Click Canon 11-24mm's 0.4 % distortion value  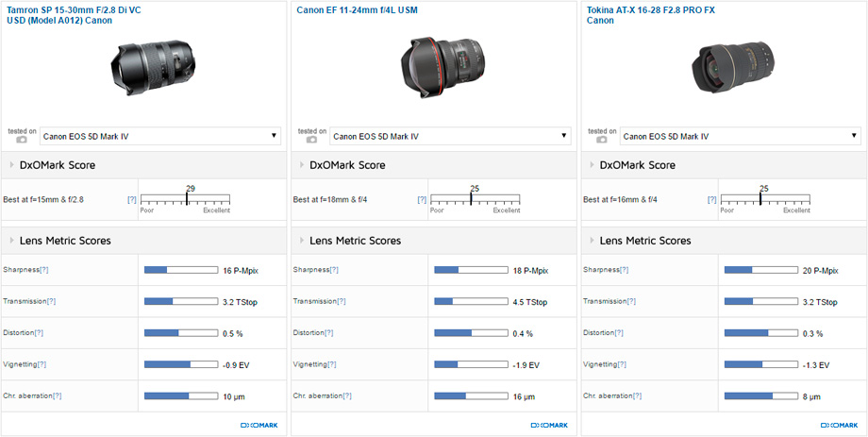tap(523, 334)
